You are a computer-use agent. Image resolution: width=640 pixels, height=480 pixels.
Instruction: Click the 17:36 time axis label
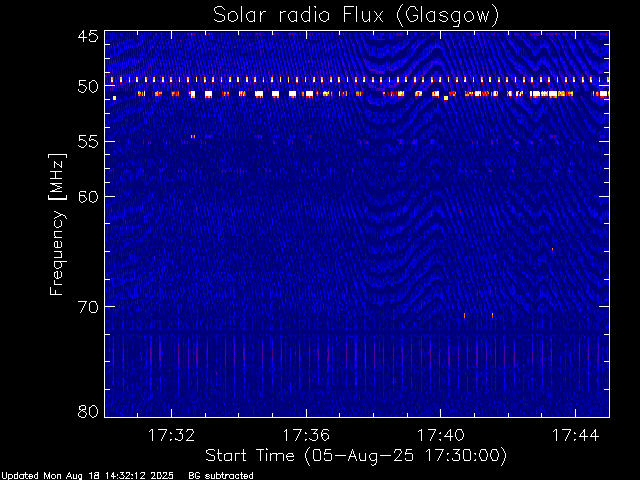[306, 435]
